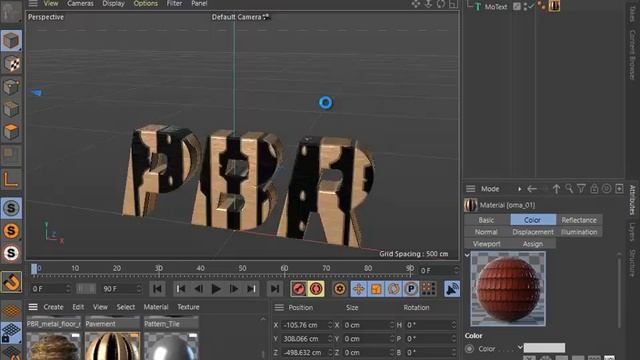Jump to the animation start
The image size is (640, 360).
[x=157, y=289]
